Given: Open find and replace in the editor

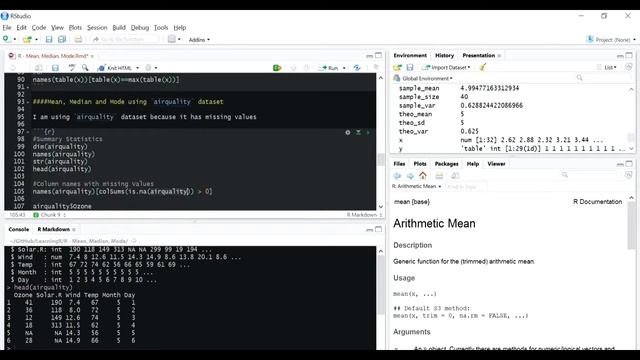Looking at the screenshot, I should (x=85, y=68).
